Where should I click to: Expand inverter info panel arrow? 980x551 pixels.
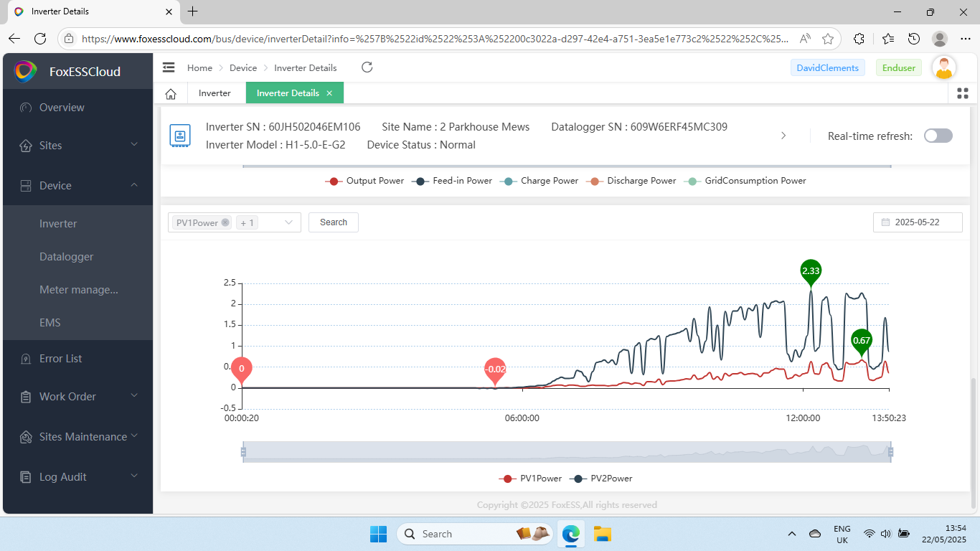click(x=783, y=136)
